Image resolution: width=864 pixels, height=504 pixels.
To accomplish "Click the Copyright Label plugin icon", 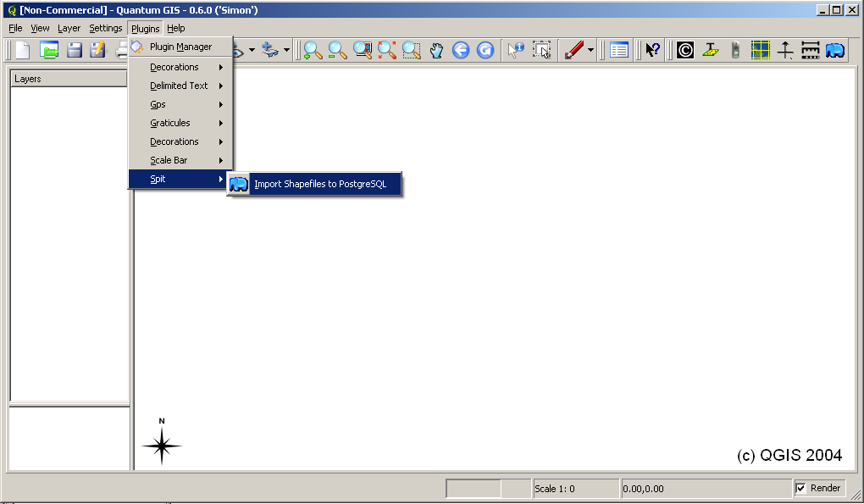I will pyautogui.click(x=685, y=50).
